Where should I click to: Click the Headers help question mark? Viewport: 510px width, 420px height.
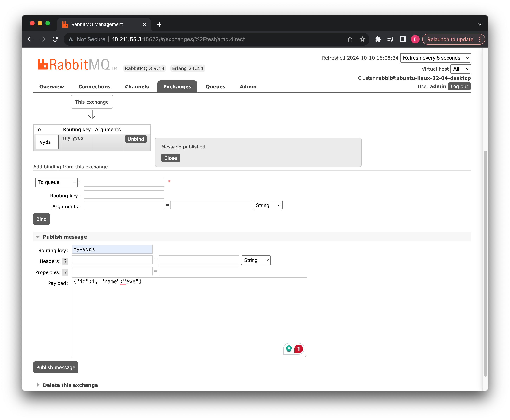click(x=65, y=261)
